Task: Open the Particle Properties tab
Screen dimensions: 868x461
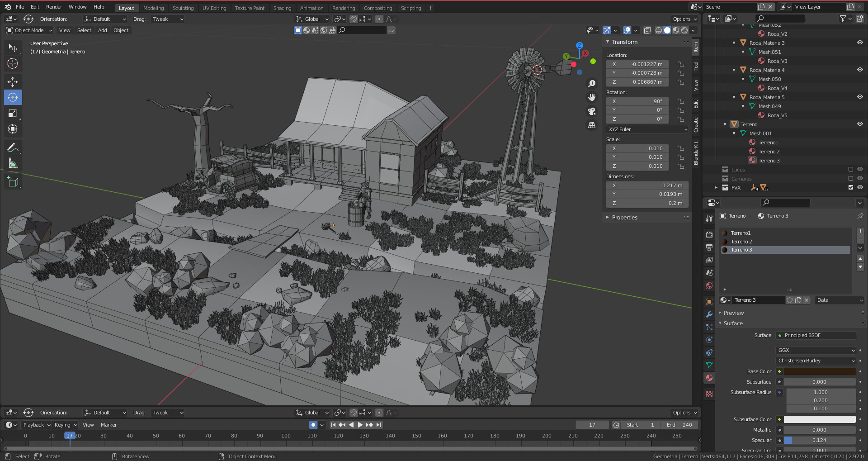Action: point(709,327)
